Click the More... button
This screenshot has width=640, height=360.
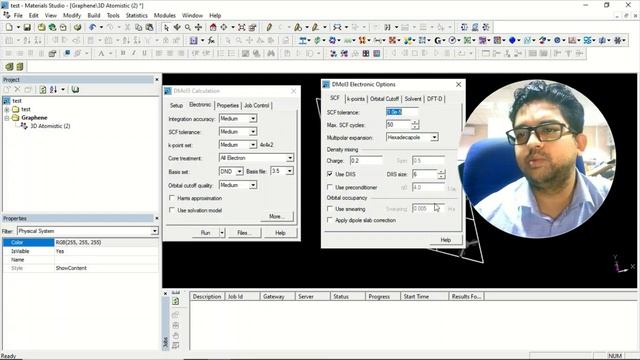pyautogui.click(x=277, y=216)
